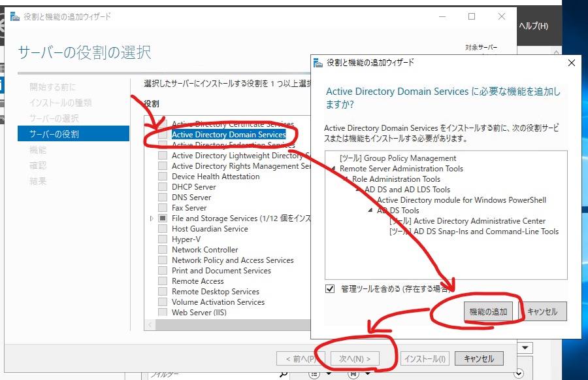
Task: Click the 機能の追加 button
Action: pos(488,311)
